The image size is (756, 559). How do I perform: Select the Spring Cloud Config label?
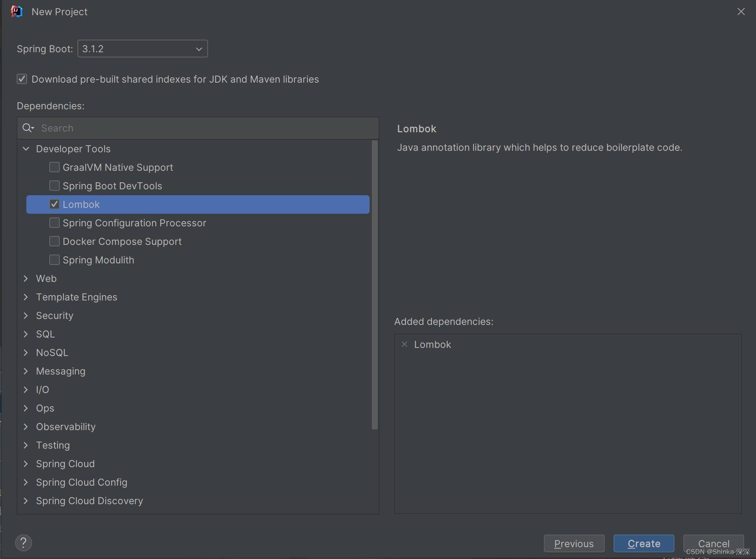click(x=82, y=482)
